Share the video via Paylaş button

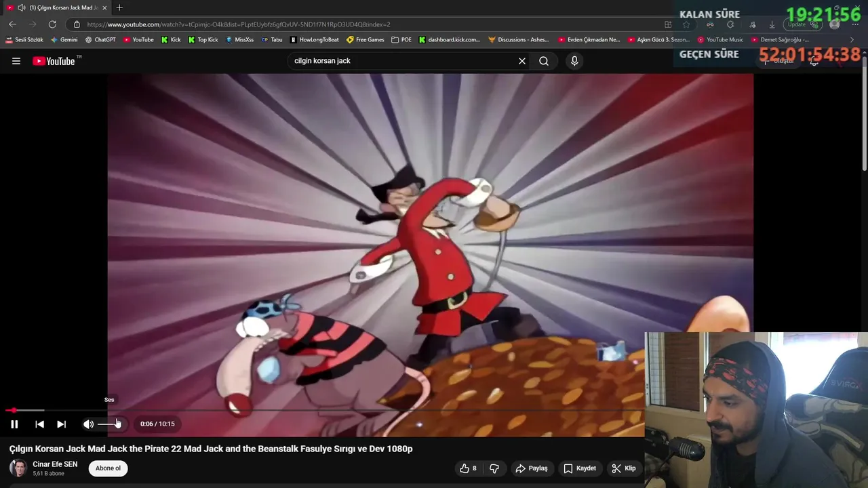[532, 468]
